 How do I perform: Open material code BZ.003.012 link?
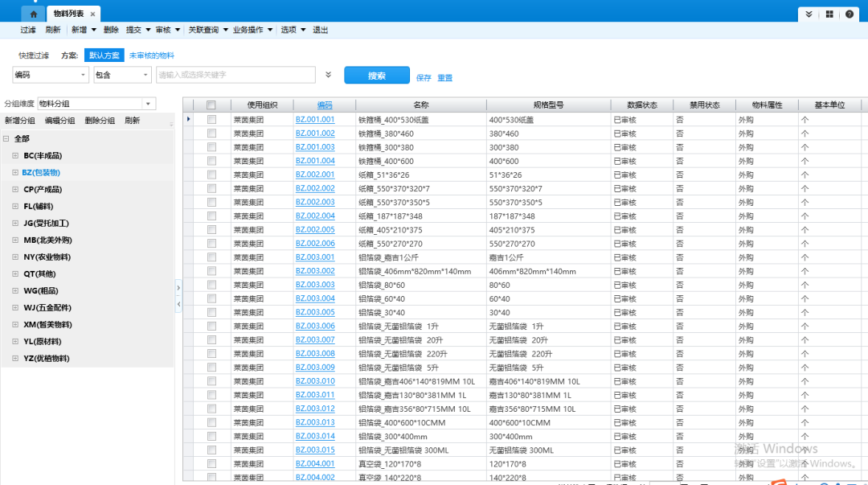coord(315,409)
